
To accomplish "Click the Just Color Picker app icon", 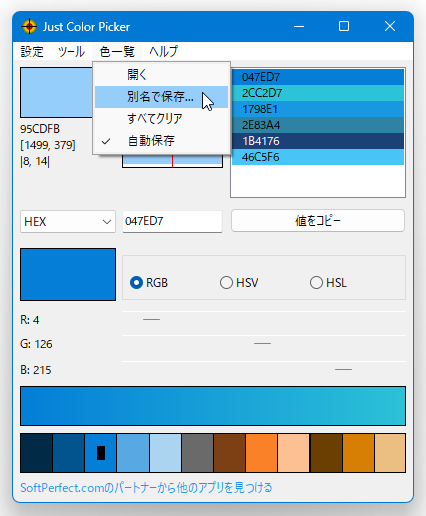I will point(29,26).
